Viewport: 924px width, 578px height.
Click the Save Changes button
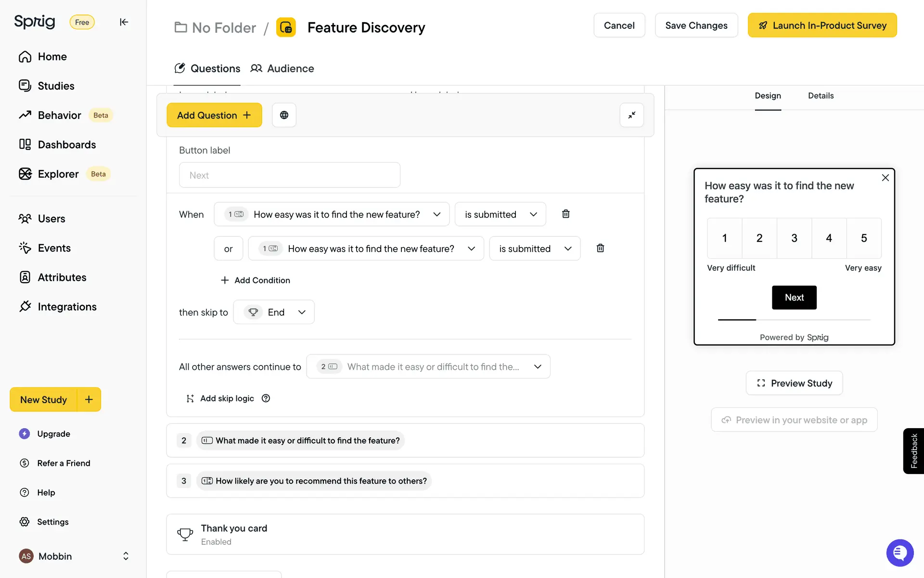tap(696, 26)
